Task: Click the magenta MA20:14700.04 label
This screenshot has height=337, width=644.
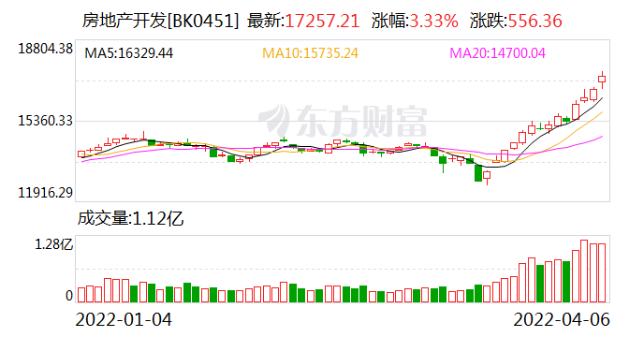Action: pos(497,53)
